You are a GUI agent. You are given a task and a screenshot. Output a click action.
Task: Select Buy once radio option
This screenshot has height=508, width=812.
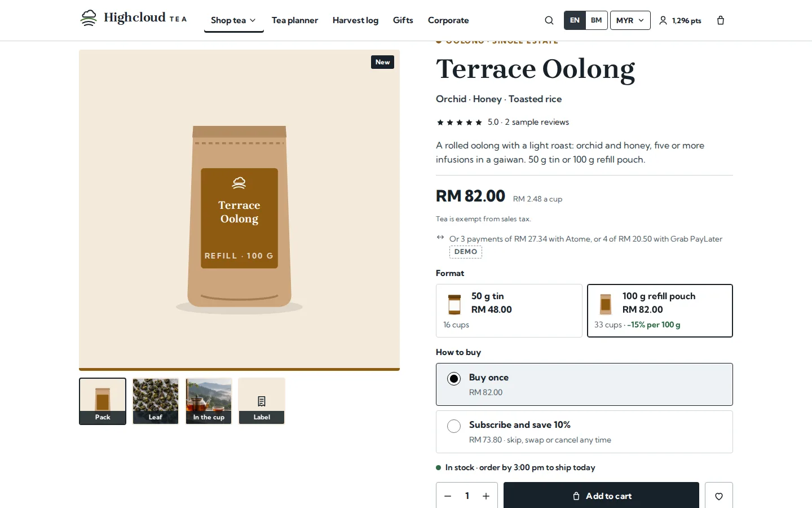point(584,384)
